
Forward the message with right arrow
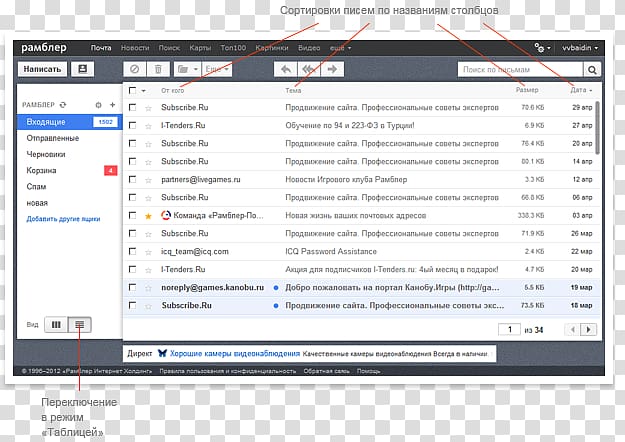(332, 69)
